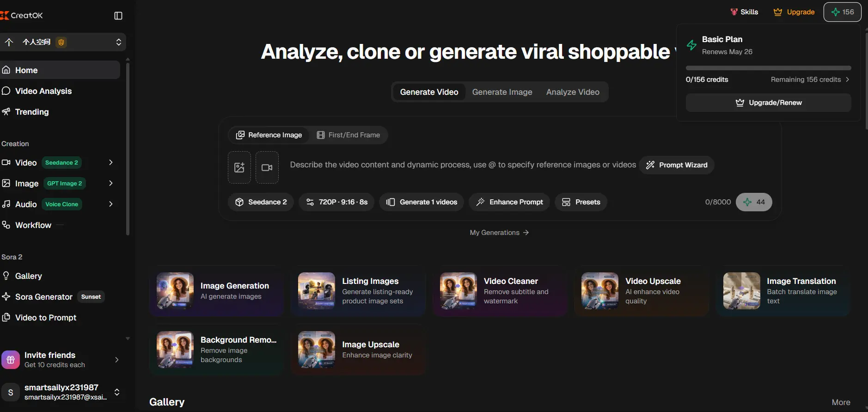Viewport: 868px width, 412px height.
Task: Click the Image icon in sidebar
Action: tap(6, 183)
